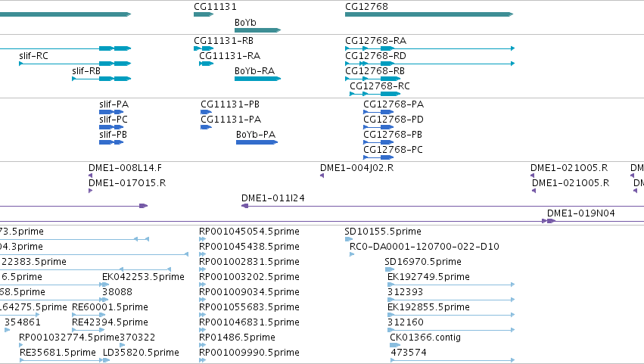Select the EK042253.5prime EST label
Image resolution: width=644 pixels, height=364 pixels.
coord(143,277)
